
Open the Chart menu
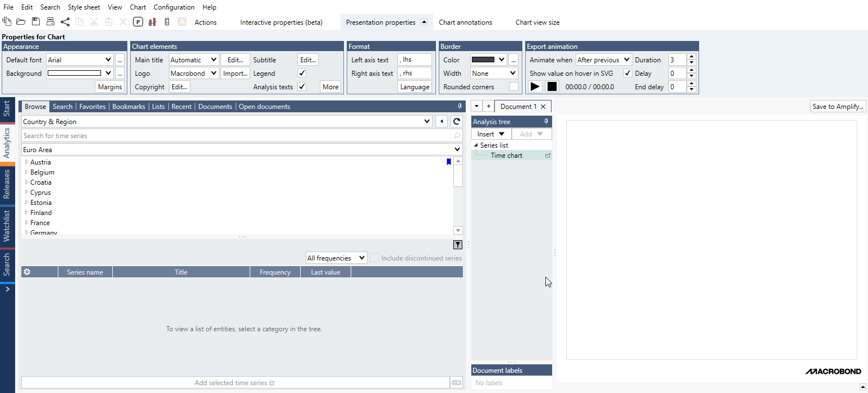coord(137,7)
